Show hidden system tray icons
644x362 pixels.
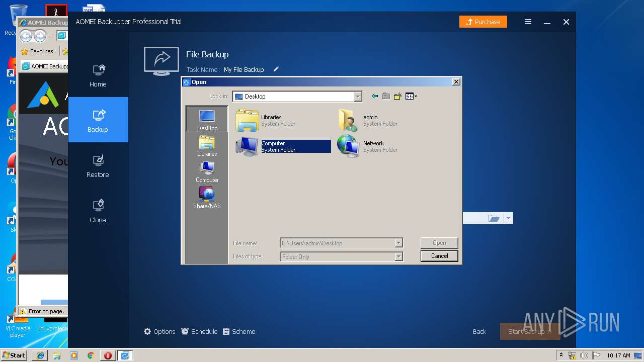click(561, 355)
